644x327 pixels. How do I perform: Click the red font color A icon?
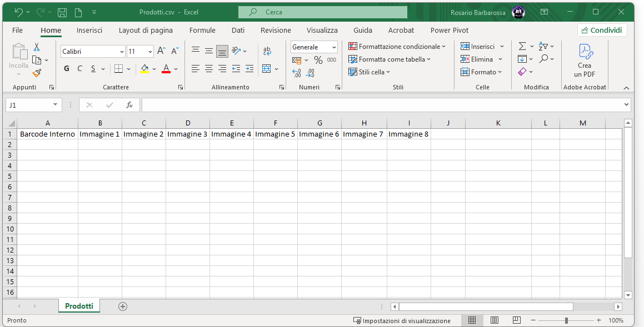166,68
